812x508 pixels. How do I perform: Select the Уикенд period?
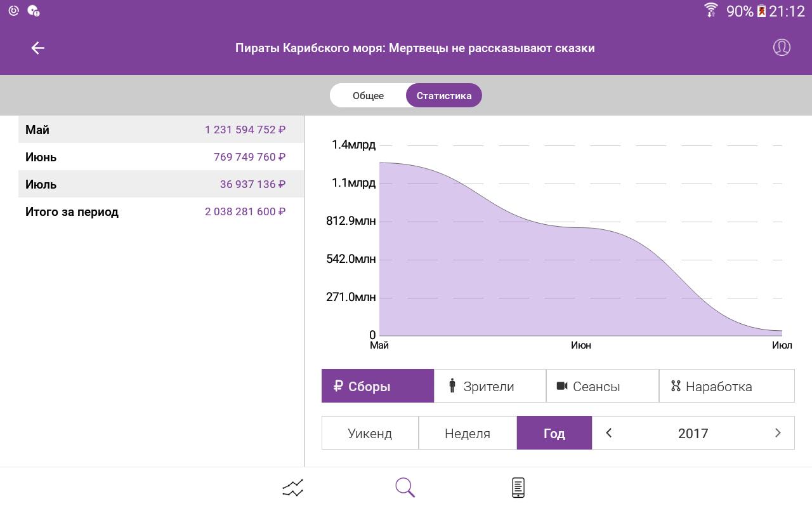click(x=370, y=433)
